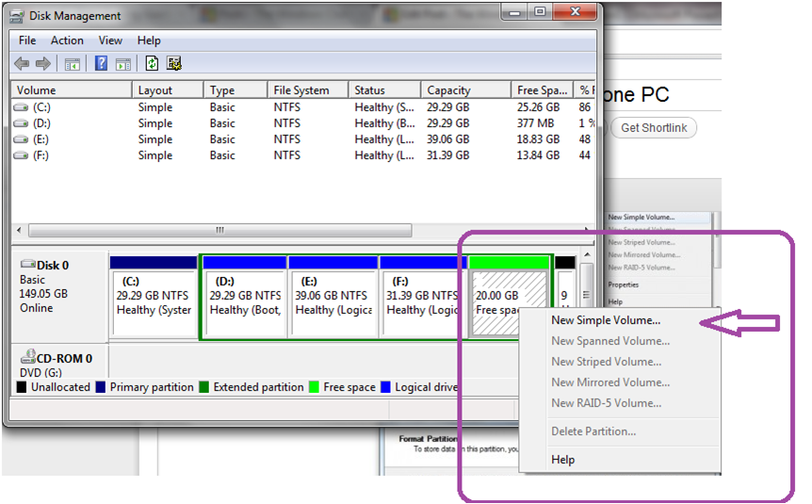The width and height of the screenshot is (812, 504).
Task: Click the 377 MB free space cell
Action: coord(535,123)
